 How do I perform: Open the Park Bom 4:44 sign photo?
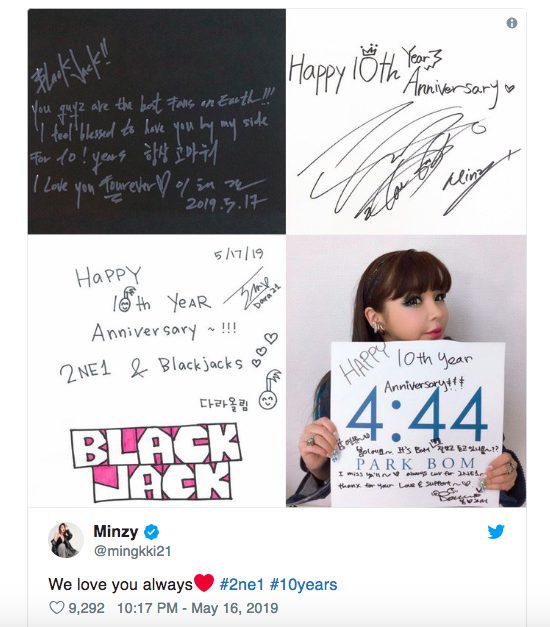click(406, 371)
